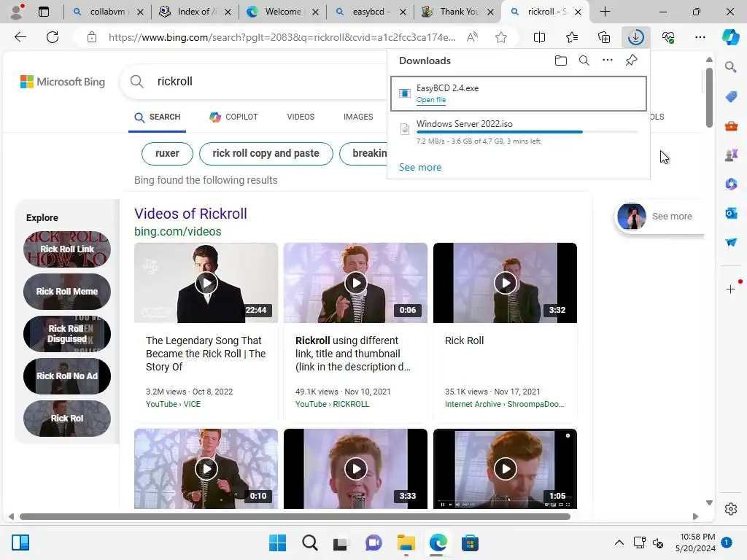
Task: Click the vertical page scrollbar thumb
Action: [709, 97]
